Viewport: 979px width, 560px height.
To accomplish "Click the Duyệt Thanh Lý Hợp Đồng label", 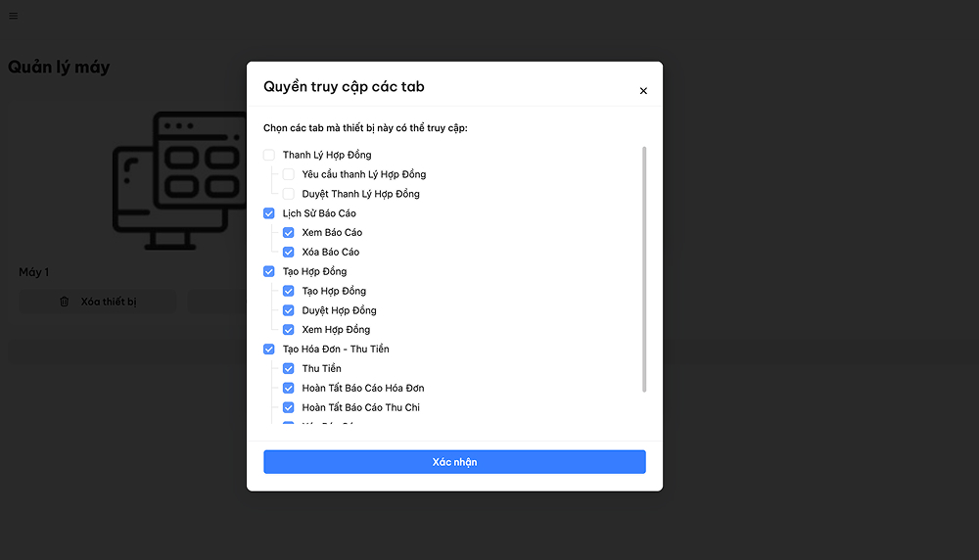I will [x=361, y=194].
